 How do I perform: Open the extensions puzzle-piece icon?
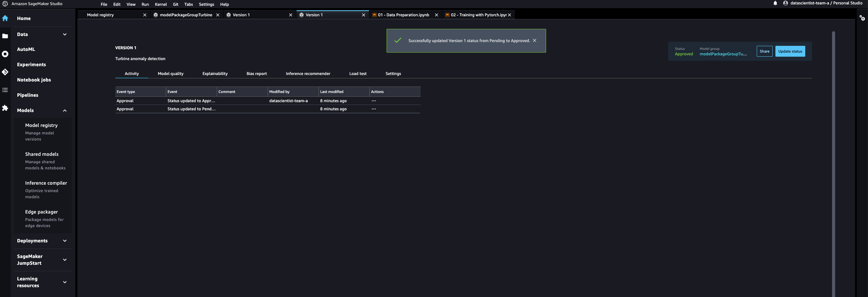tap(5, 108)
